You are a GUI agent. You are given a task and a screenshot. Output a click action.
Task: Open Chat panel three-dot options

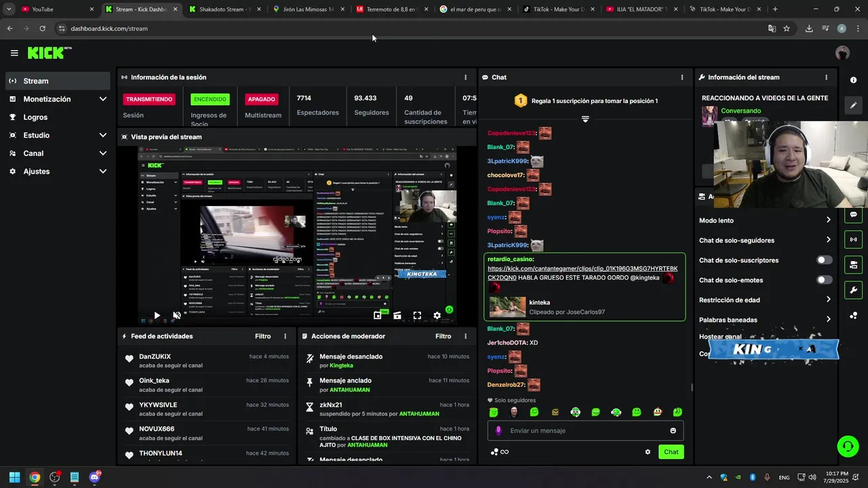tap(682, 77)
